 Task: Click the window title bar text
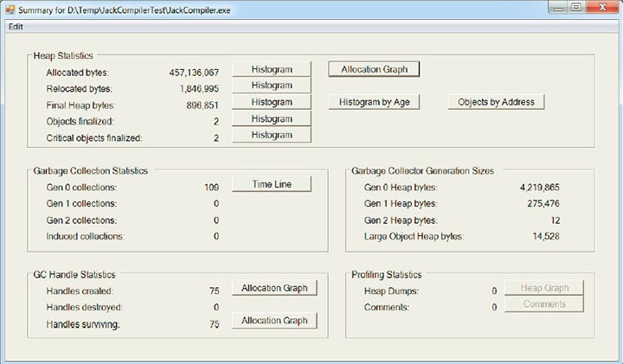[125, 10]
